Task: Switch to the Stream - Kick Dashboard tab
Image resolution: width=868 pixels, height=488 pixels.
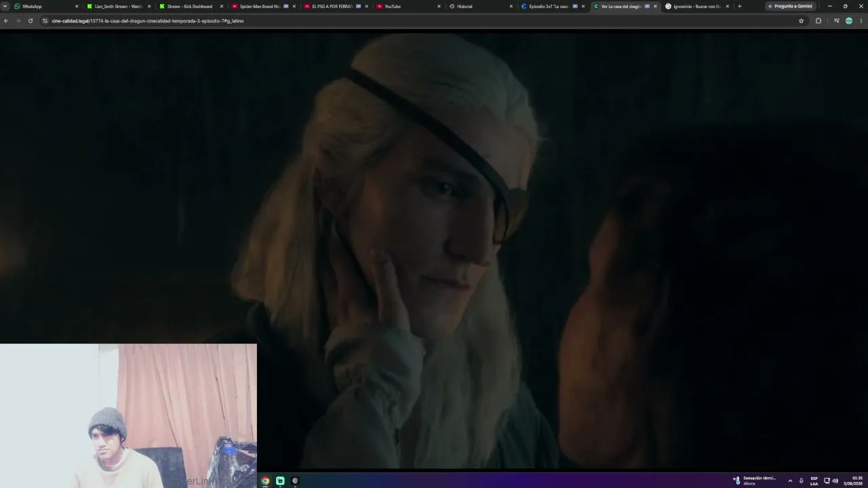Action: [191, 6]
